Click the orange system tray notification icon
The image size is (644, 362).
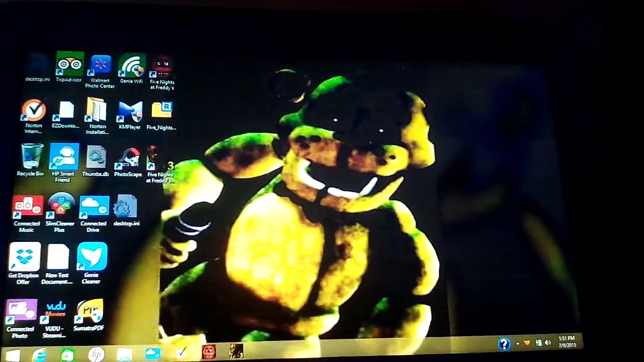pyautogui.click(x=527, y=343)
